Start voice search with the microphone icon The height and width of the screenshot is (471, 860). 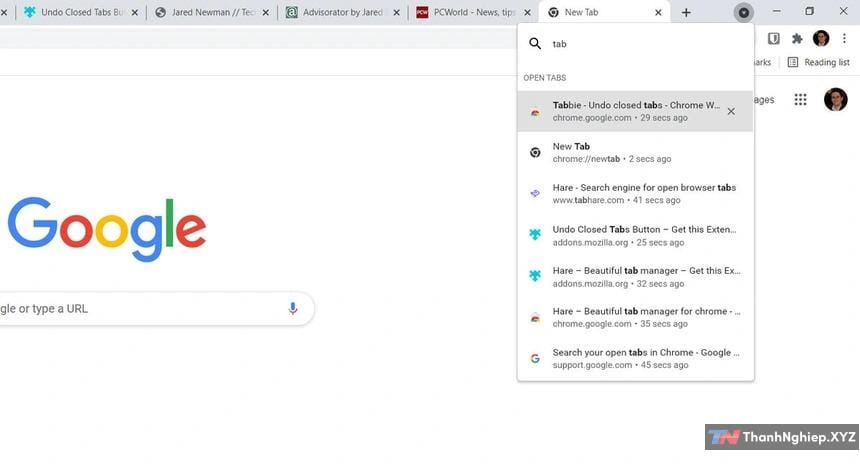pyautogui.click(x=293, y=309)
